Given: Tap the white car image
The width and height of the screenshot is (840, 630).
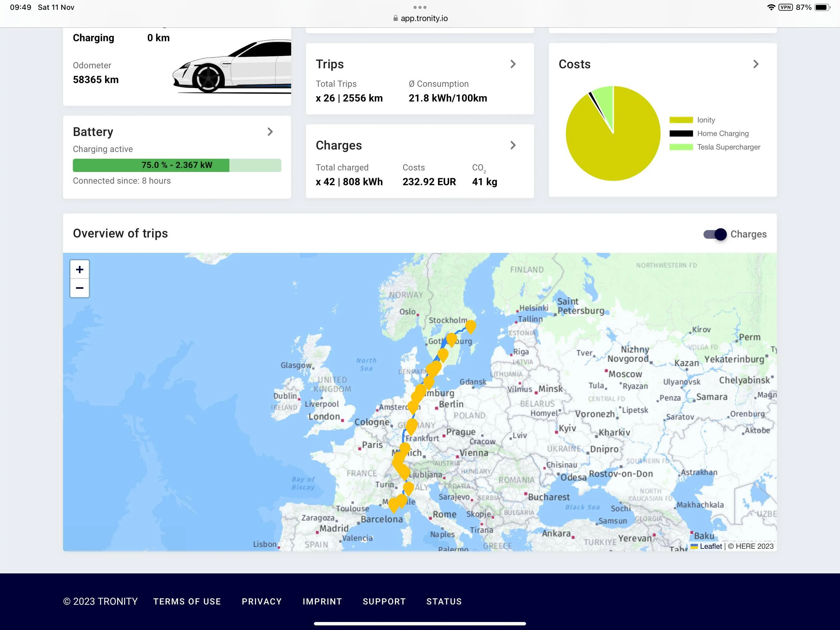Looking at the screenshot, I should [232, 66].
